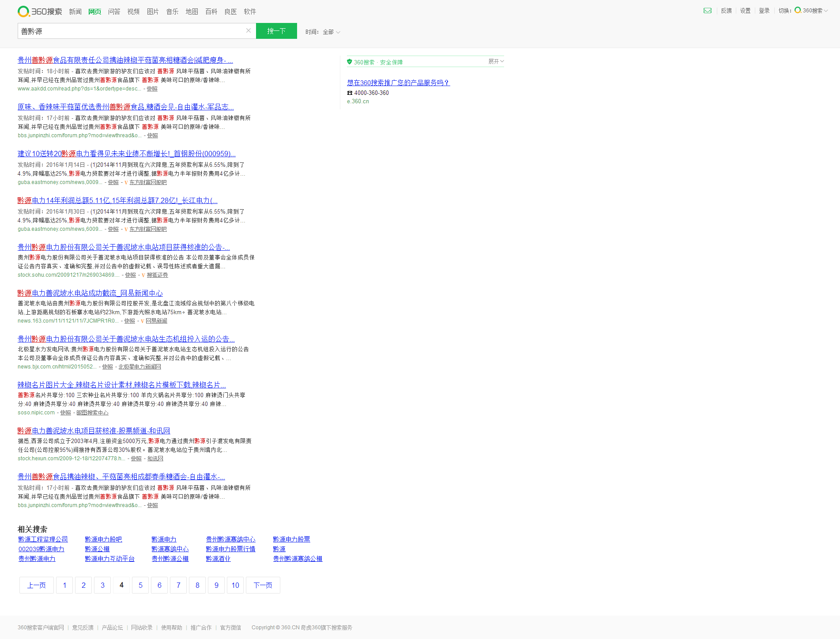Go to results page 10
The width and height of the screenshot is (840, 639).
click(x=235, y=585)
